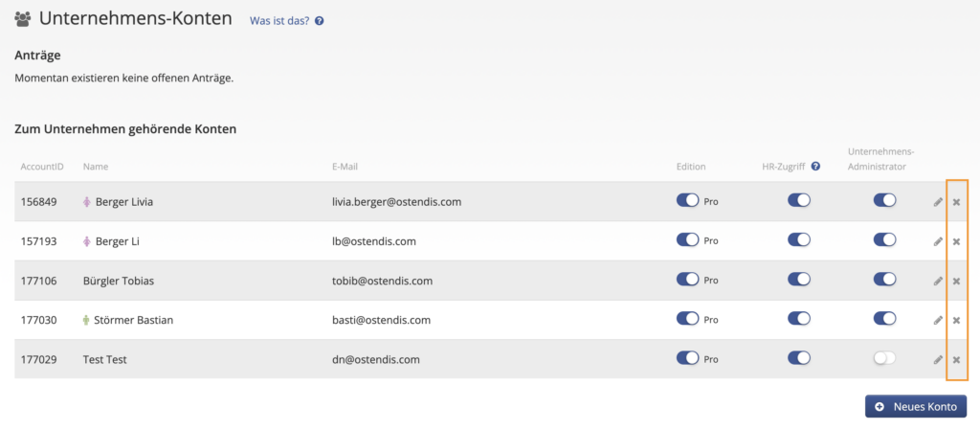Delete Berger Livia's account with X icon
This screenshot has height=430, width=980.
pos(956,202)
